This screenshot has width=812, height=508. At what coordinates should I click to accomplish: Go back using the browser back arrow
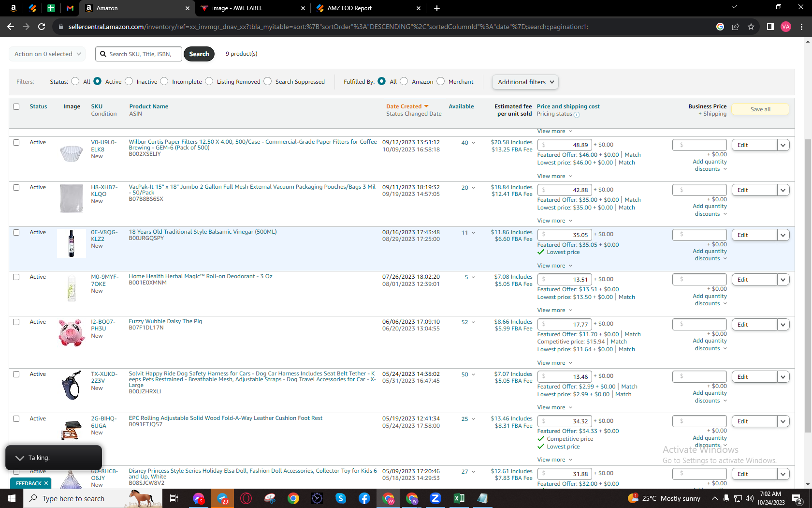click(11, 27)
